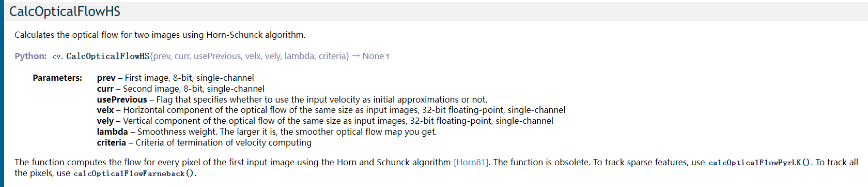
Task: Click the permalink pilcrow icon after None
Action: [388, 56]
